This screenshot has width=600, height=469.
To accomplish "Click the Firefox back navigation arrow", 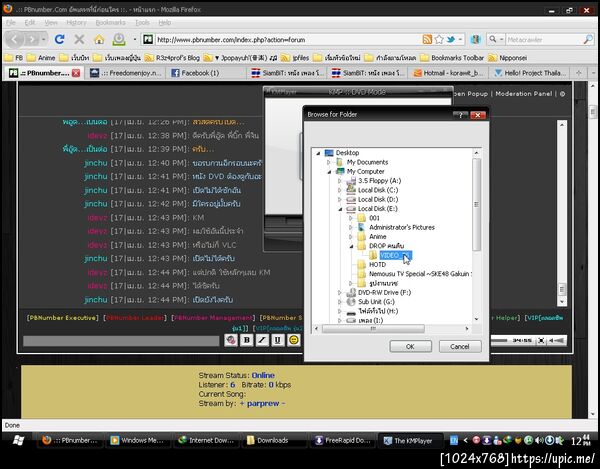I will point(14,39).
